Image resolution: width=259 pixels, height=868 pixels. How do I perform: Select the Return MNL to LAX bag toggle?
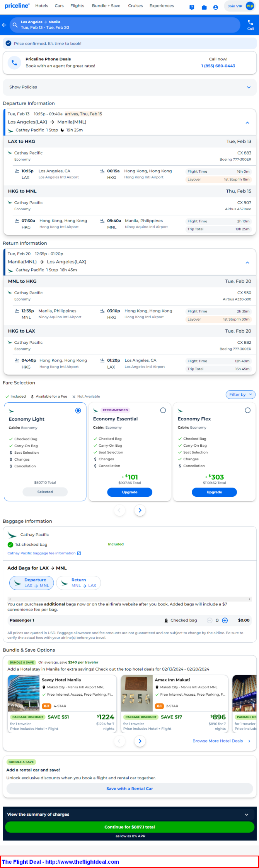78,583
